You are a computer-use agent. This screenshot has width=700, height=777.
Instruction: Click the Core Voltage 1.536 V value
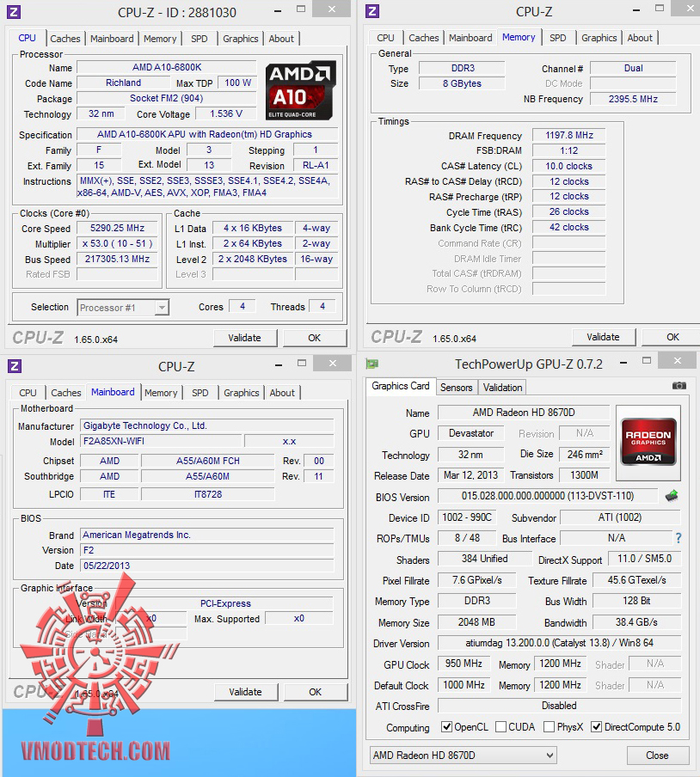226,113
